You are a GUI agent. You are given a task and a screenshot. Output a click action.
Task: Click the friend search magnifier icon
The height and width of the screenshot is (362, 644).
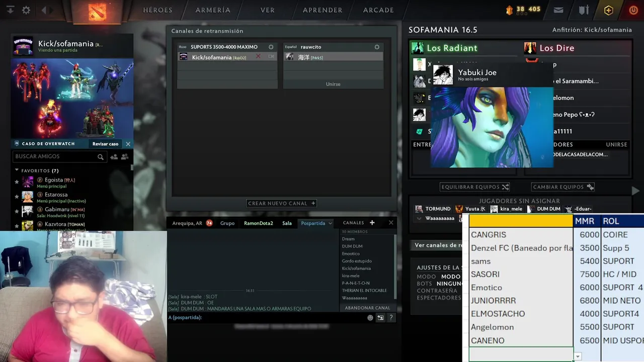(101, 157)
